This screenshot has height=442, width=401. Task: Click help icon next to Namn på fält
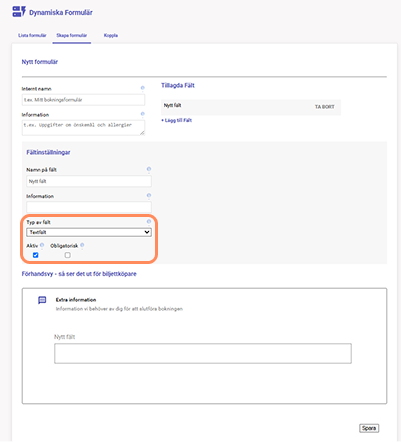click(149, 169)
